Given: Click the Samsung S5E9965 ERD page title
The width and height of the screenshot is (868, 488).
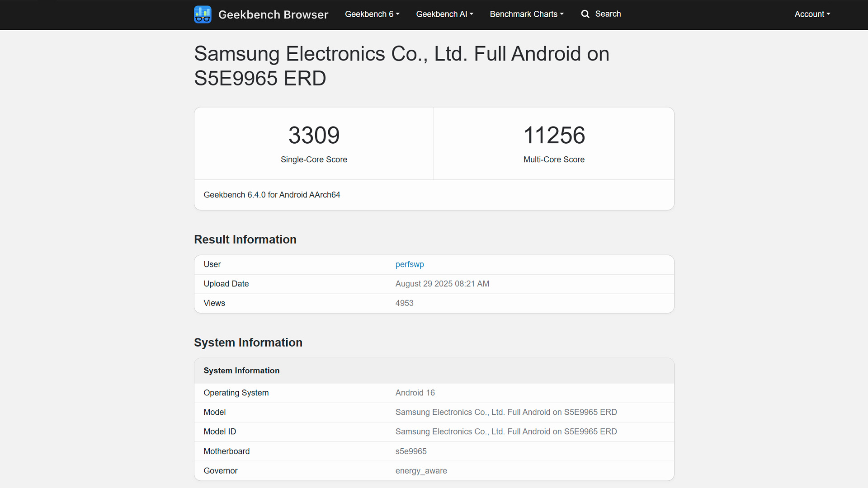Looking at the screenshot, I should point(401,66).
